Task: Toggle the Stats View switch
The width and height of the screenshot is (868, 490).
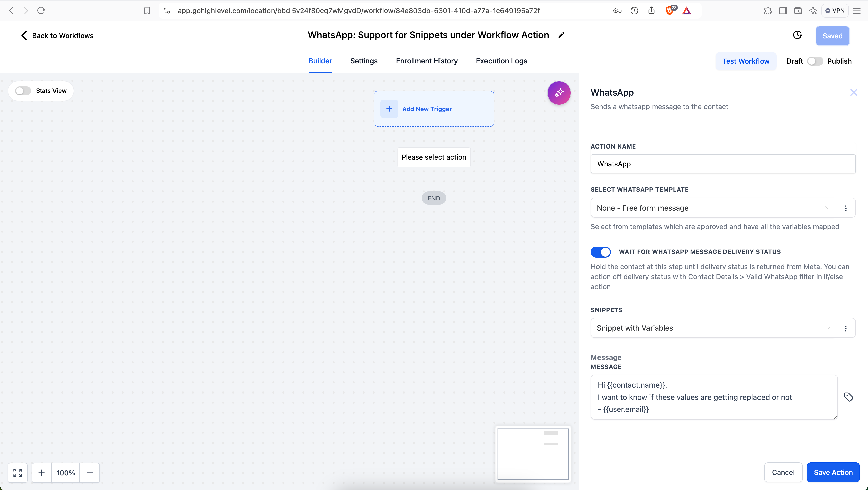Action: (x=23, y=91)
